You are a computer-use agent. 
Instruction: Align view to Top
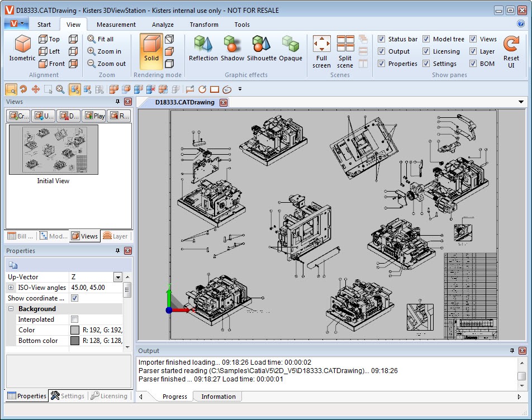click(49, 39)
